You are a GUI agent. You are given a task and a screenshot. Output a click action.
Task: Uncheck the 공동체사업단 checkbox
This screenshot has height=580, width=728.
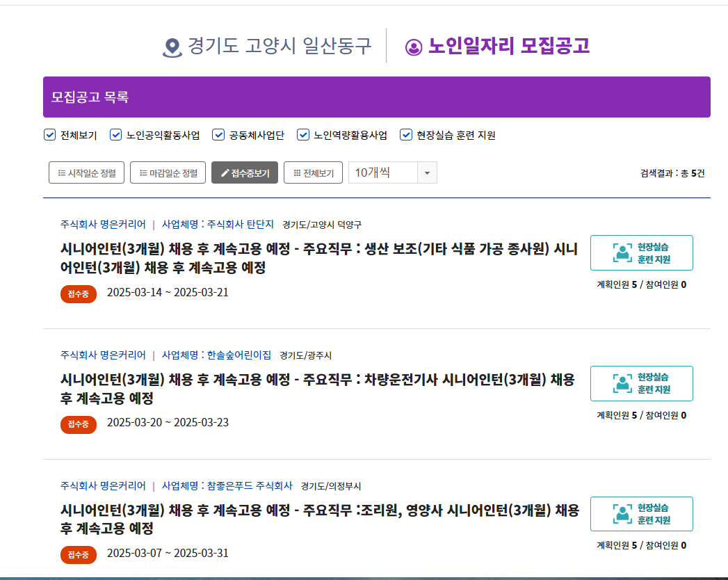click(218, 135)
